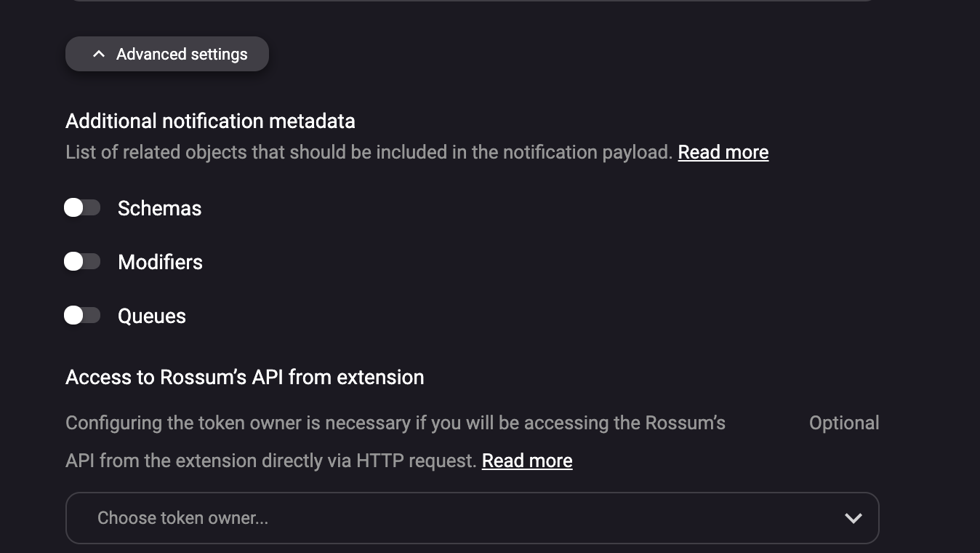Image resolution: width=980 pixels, height=553 pixels.
Task: Open Read more link about API access
Action: click(x=526, y=461)
